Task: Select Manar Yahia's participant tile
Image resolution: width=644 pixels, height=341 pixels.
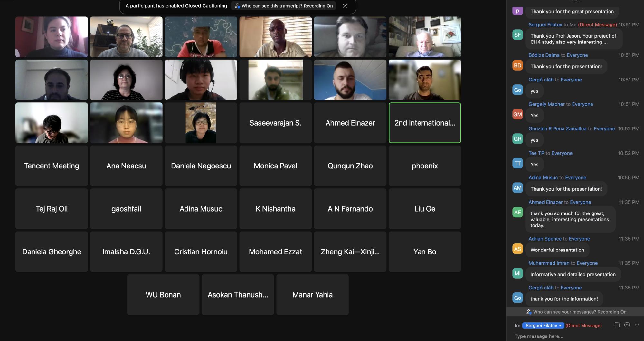Action: click(312, 295)
